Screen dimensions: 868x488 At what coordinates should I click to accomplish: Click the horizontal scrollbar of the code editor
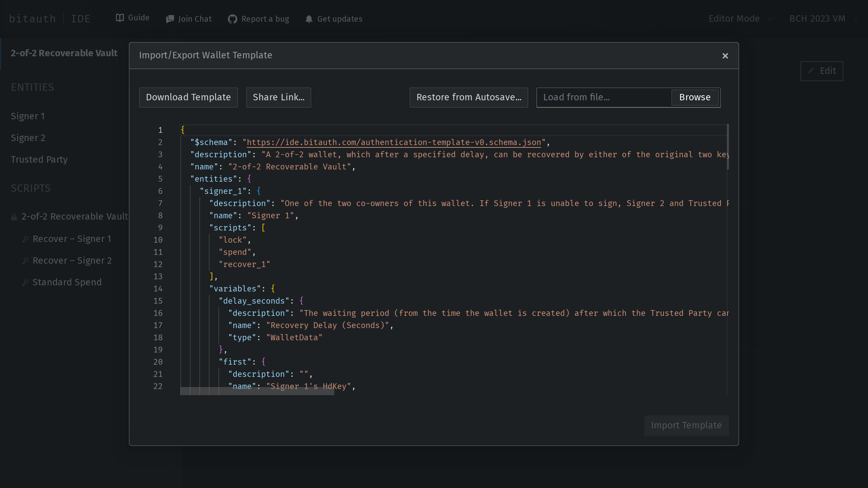(x=257, y=391)
